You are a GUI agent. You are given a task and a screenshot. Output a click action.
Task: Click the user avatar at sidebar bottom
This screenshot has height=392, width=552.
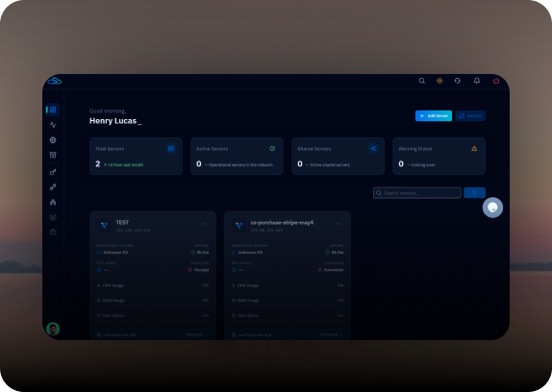point(53,330)
